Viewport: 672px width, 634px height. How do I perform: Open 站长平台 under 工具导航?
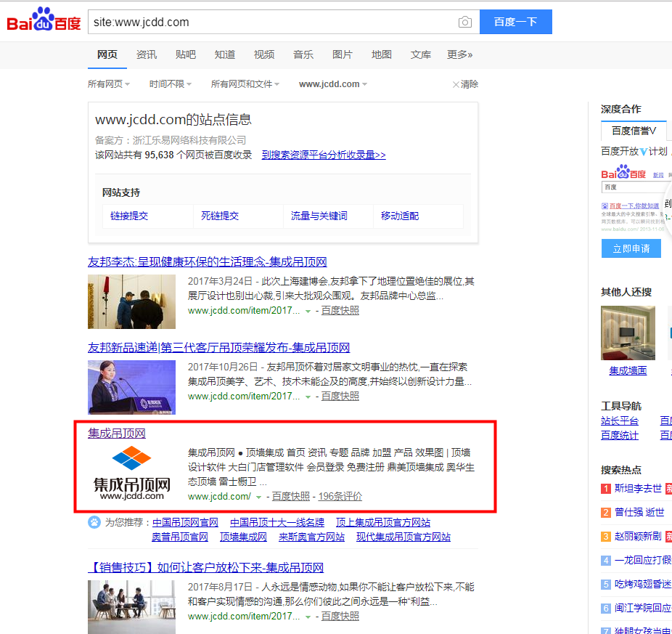(620, 421)
